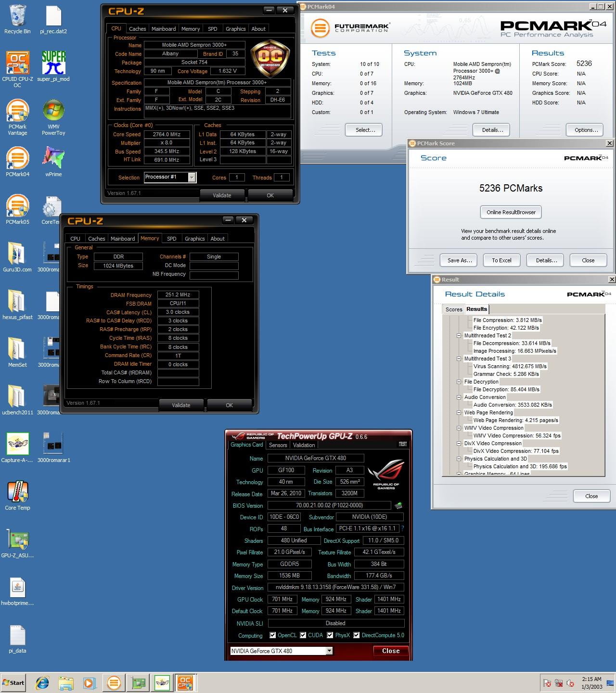This screenshot has height=693, width=616.
Task: Open Internet Explorer from the taskbar
Action: click(x=43, y=682)
